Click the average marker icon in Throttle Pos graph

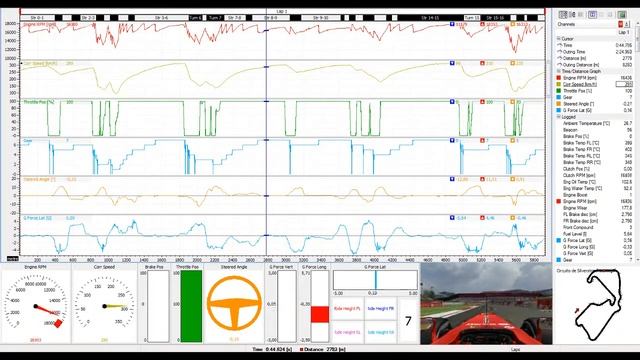click(513, 102)
